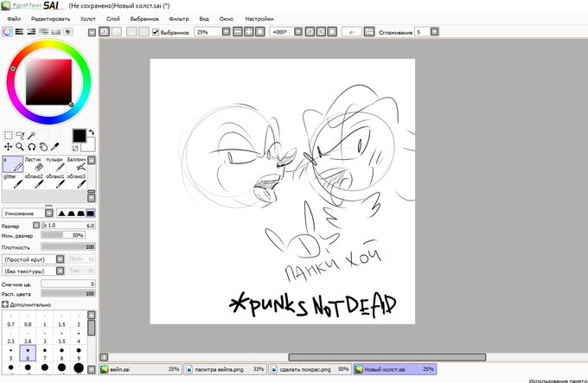This screenshot has width=588, height=383.
Task: Swap foreground and background colors arrow
Action: click(x=91, y=132)
